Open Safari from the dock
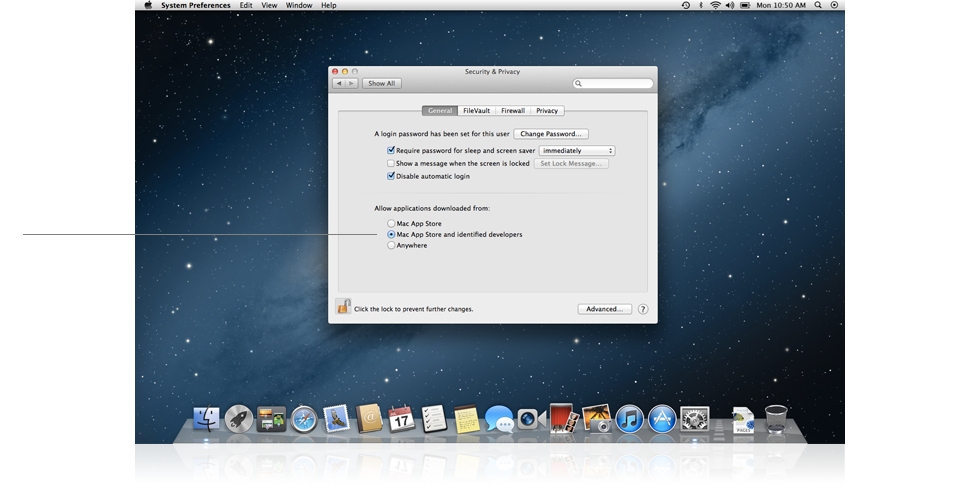 [x=303, y=419]
